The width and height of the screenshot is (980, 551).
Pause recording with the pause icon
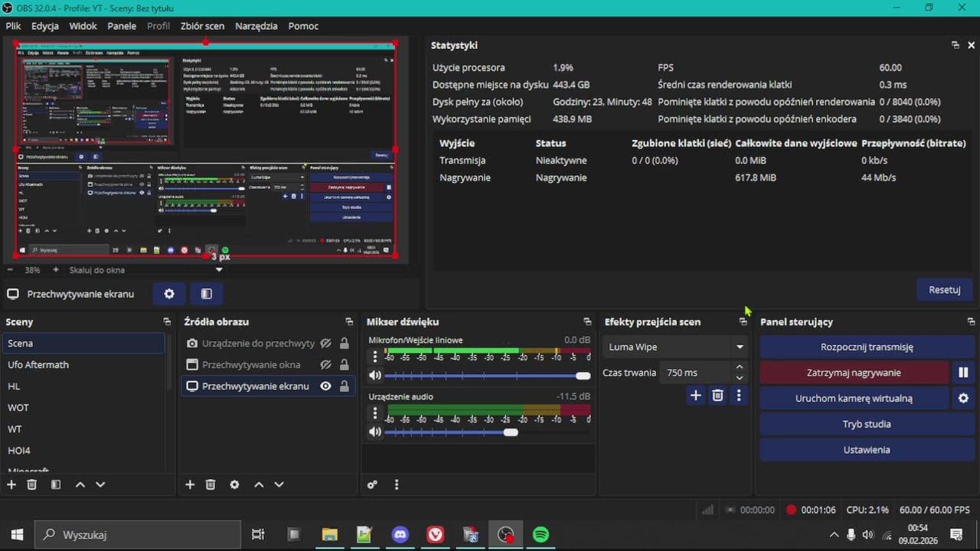tap(963, 373)
